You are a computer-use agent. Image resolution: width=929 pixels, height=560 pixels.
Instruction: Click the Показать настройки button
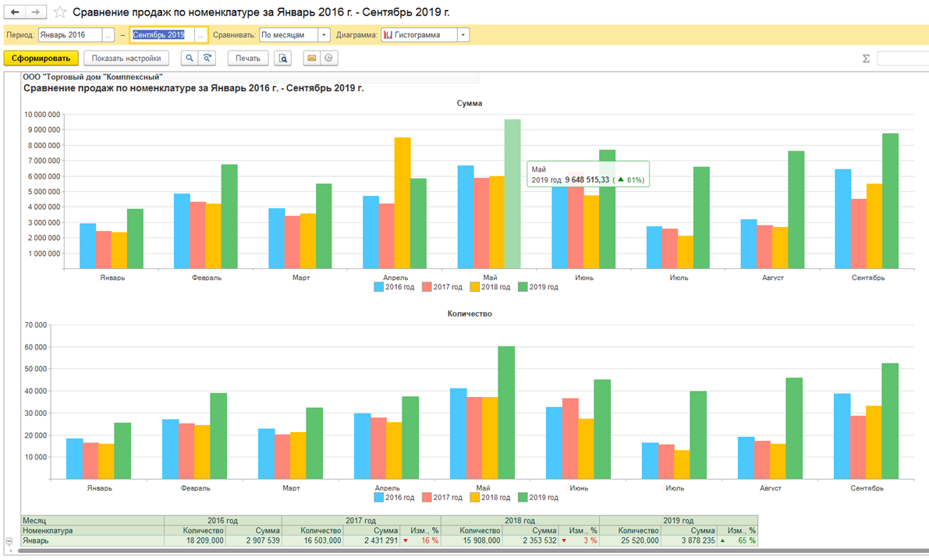pyautogui.click(x=126, y=58)
